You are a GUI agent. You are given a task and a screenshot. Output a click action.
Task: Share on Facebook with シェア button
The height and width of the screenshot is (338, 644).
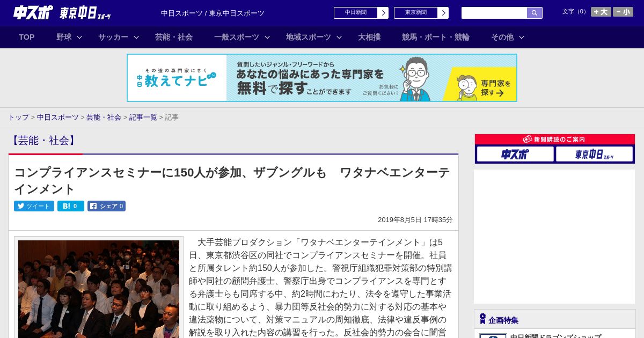click(106, 206)
